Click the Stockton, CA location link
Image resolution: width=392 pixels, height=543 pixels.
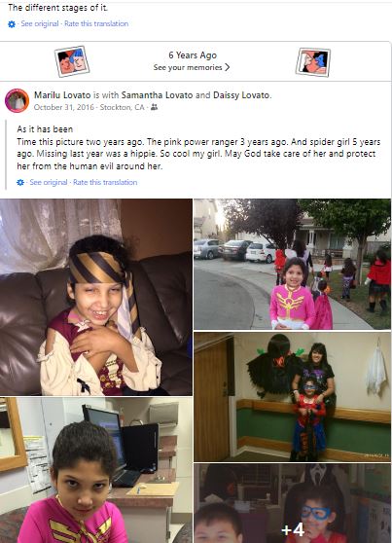pyautogui.click(x=122, y=107)
